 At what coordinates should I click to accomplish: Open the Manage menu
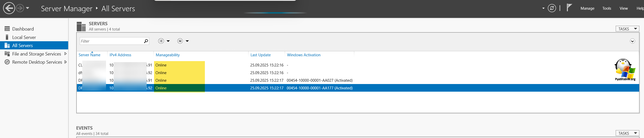click(x=587, y=8)
